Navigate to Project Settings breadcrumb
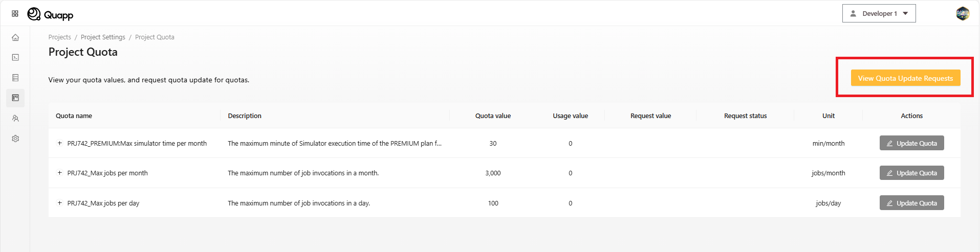Image resolution: width=980 pixels, height=252 pixels. (x=103, y=37)
